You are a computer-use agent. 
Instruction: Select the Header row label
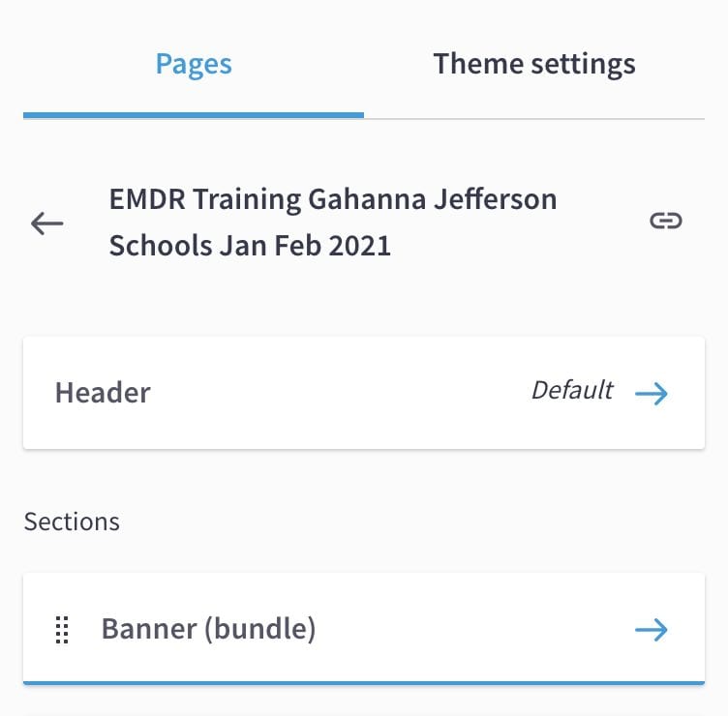[103, 393]
